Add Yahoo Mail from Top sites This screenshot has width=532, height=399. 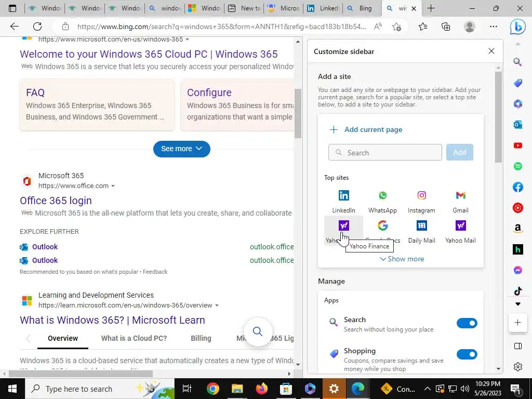tap(460, 231)
